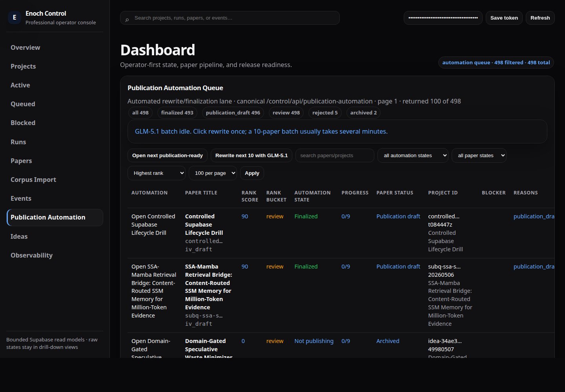Screen dimensions: 565x392
Task: Filter by 'rejected 5' chip
Action: tap(325, 113)
